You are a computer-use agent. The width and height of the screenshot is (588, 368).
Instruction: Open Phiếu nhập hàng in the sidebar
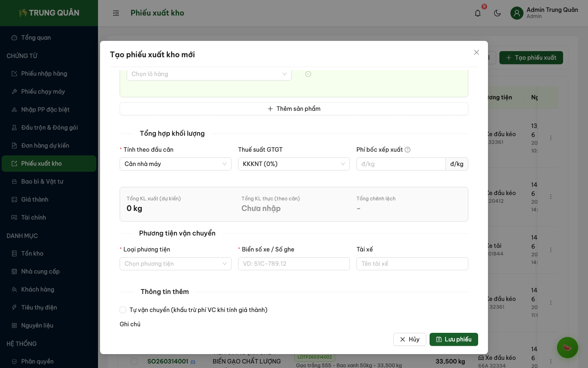click(44, 74)
